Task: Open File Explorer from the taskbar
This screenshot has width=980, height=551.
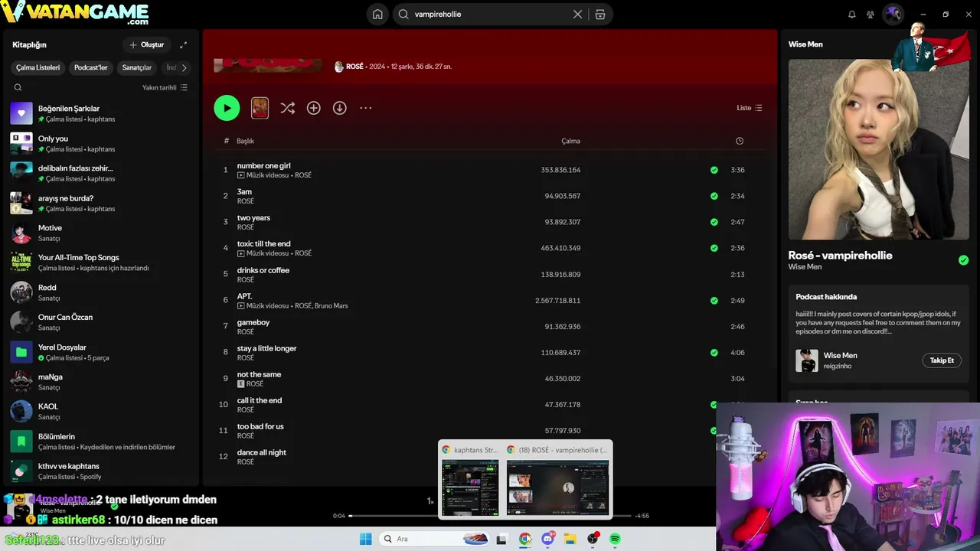Action: tap(570, 539)
